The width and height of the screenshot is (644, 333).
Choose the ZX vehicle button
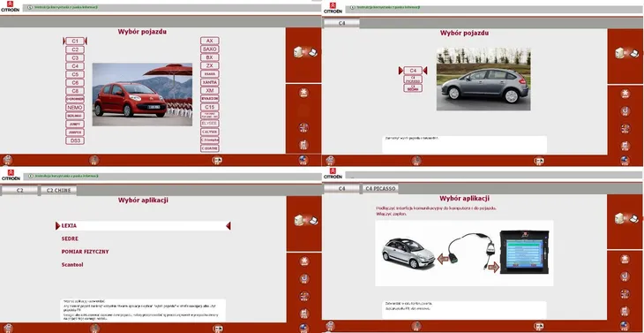(x=210, y=65)
